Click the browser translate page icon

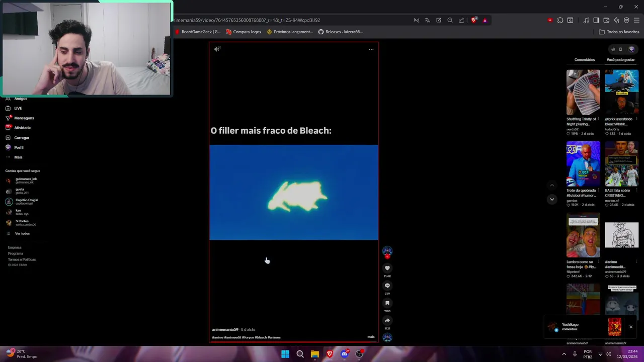point(427,20)
